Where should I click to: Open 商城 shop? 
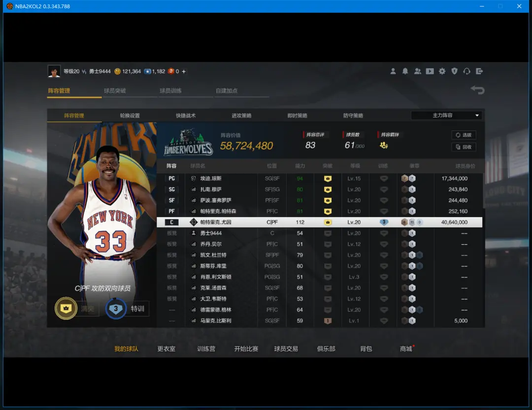(406, 348)
